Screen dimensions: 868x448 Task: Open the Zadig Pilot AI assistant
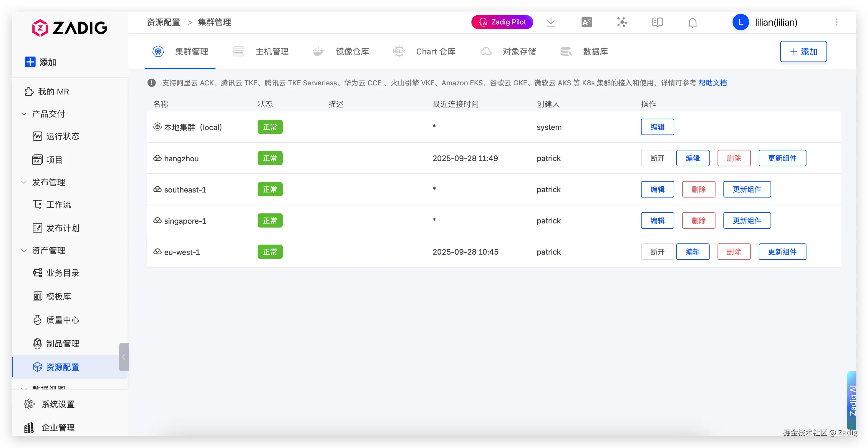point(502,22)
